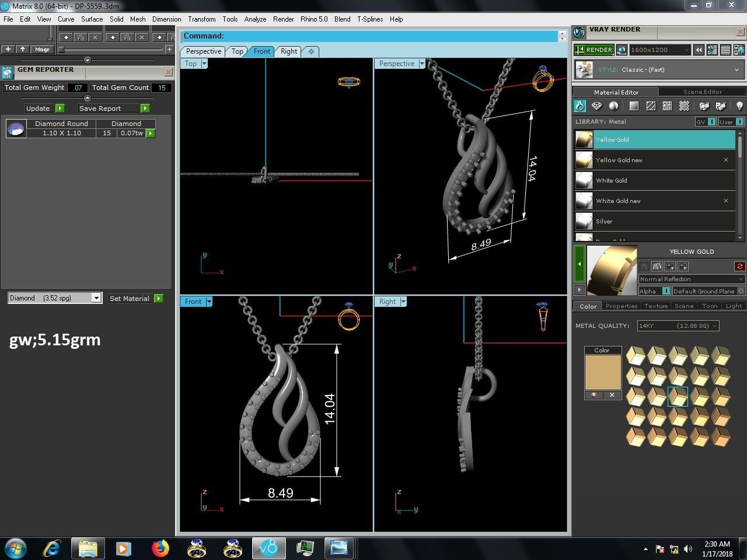Toggle the GV library switch
The height and width of the screenshot is (560, 747).
click(706, 122)
